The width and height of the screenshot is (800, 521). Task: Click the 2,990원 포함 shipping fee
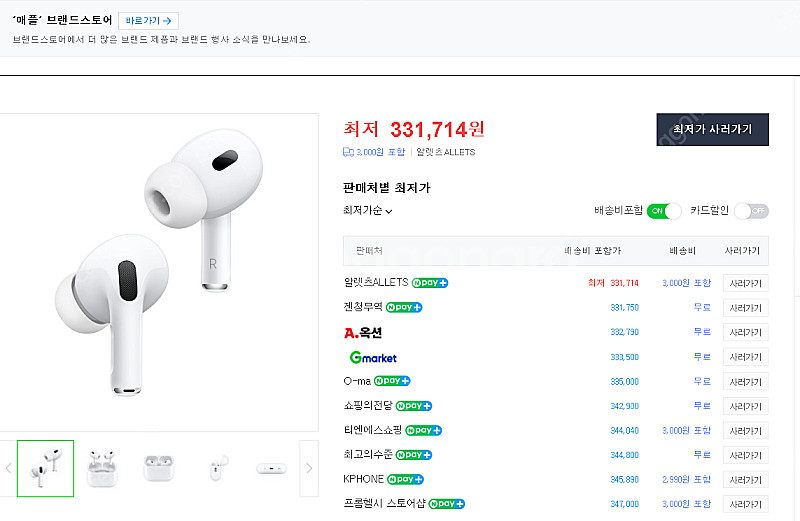pos(686,480)
